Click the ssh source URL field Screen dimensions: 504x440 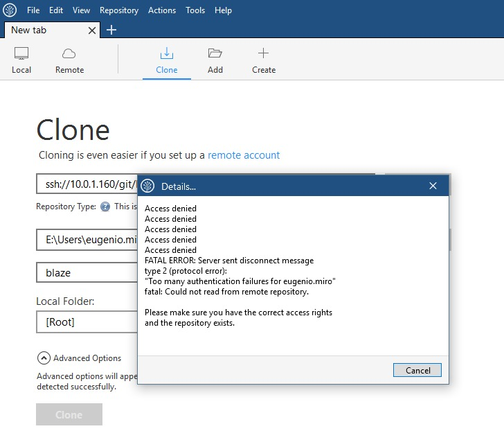click(87, 184)
